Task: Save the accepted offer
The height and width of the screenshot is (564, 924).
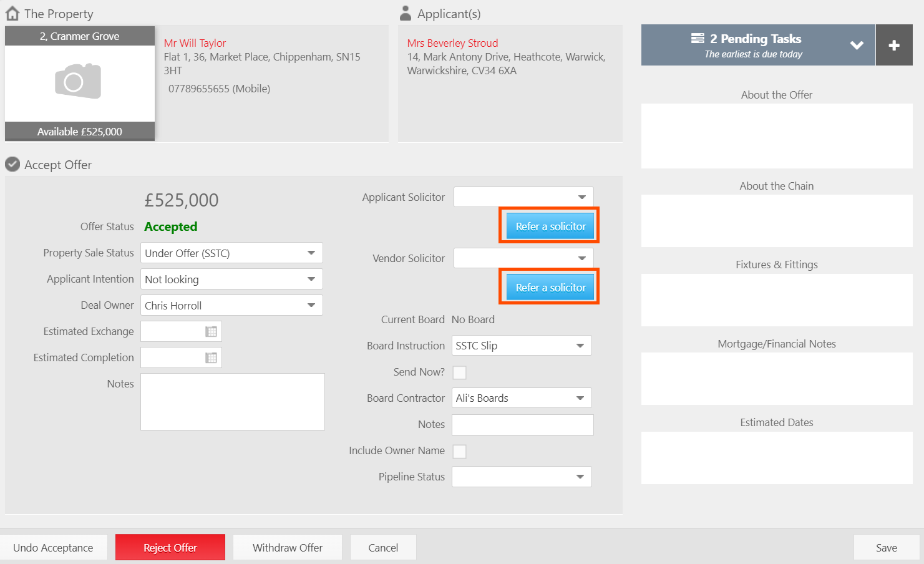Action: [887, 548]
